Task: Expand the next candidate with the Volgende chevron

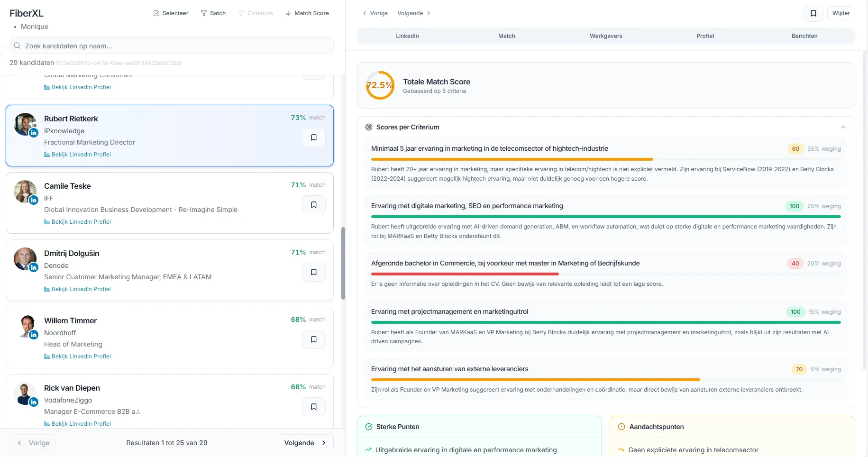Action: point(428,13)
